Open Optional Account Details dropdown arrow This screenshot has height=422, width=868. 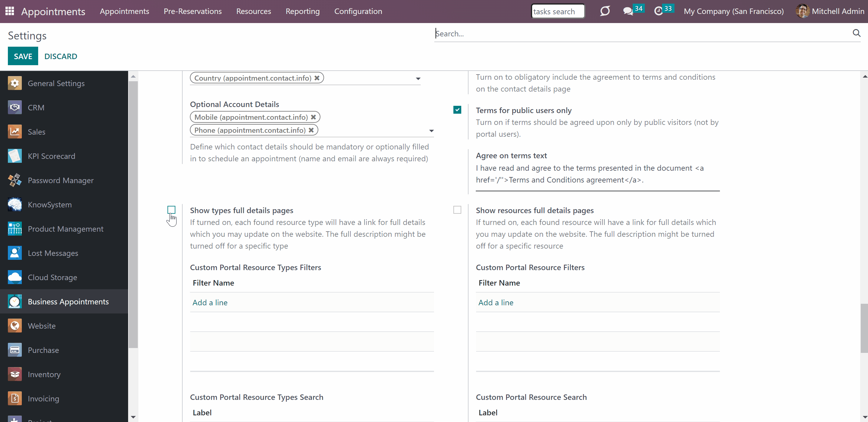point(431,131)
